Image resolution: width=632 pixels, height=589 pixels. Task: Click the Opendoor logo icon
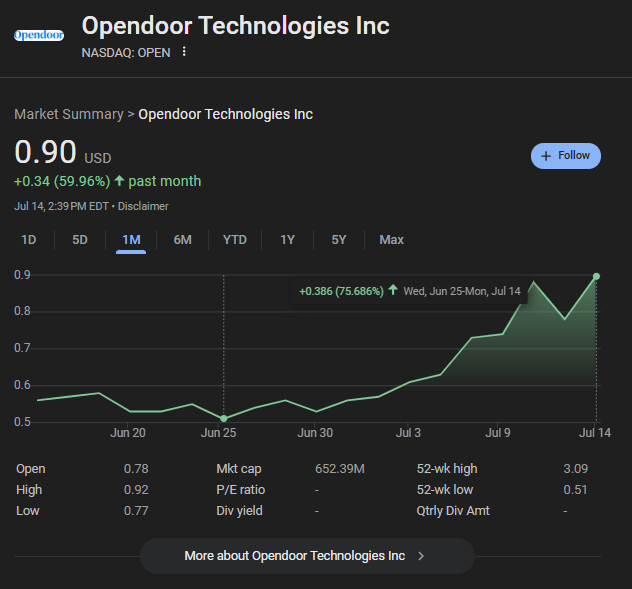pos(39,35)
